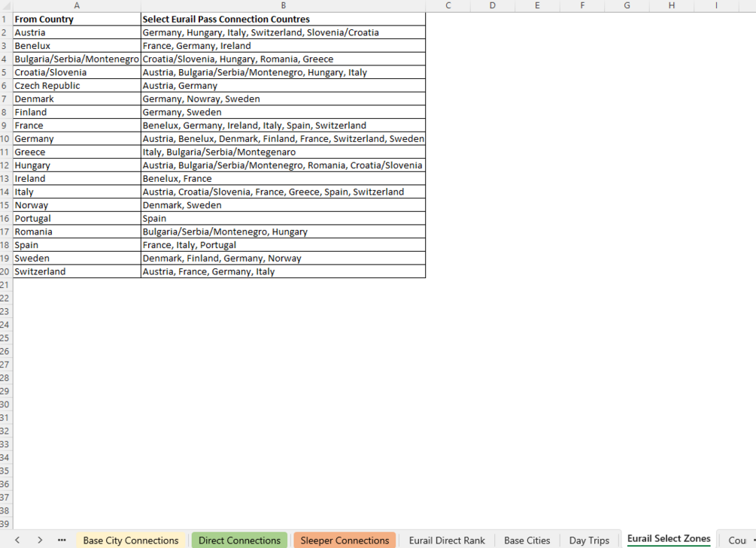
Task: Select column A header
Action: [77, 6]
